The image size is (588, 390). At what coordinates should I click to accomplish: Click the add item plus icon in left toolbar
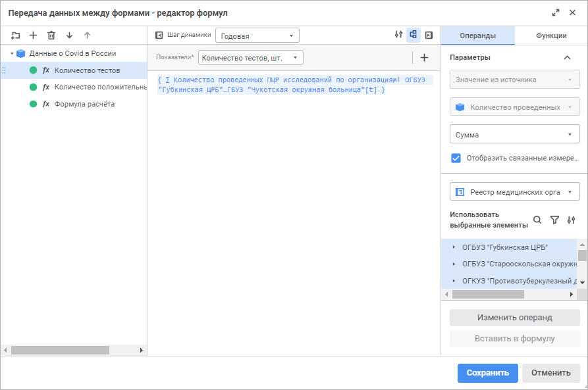coord(34,36)
